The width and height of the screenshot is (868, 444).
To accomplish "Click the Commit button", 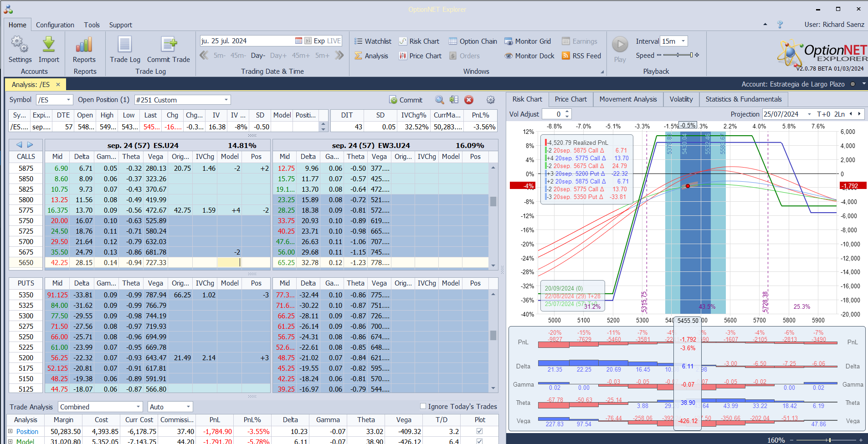I will tap(406, 100).
